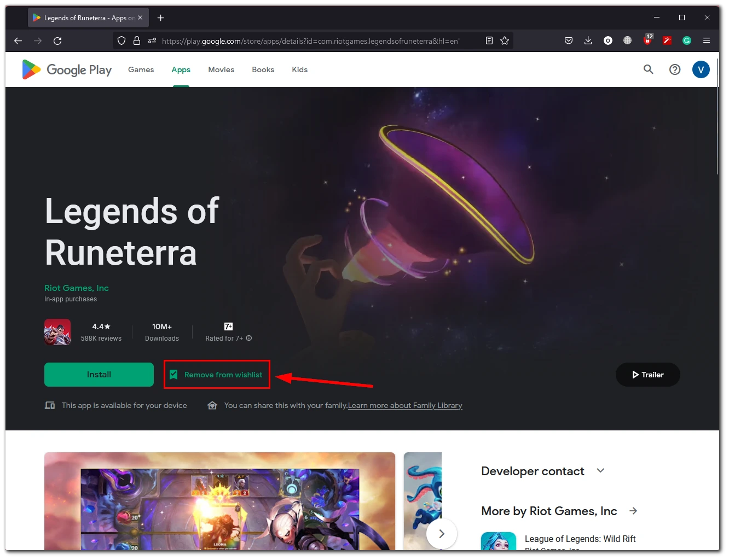Screen dimensions: 729x560
Task: Open the Games tab
Action: click(x=141, y=69)
